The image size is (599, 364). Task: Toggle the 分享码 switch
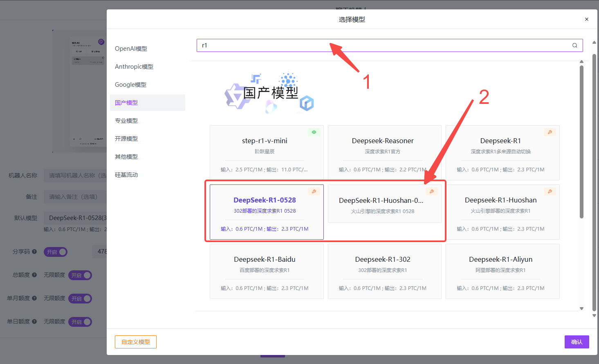[x=56, y=252]
